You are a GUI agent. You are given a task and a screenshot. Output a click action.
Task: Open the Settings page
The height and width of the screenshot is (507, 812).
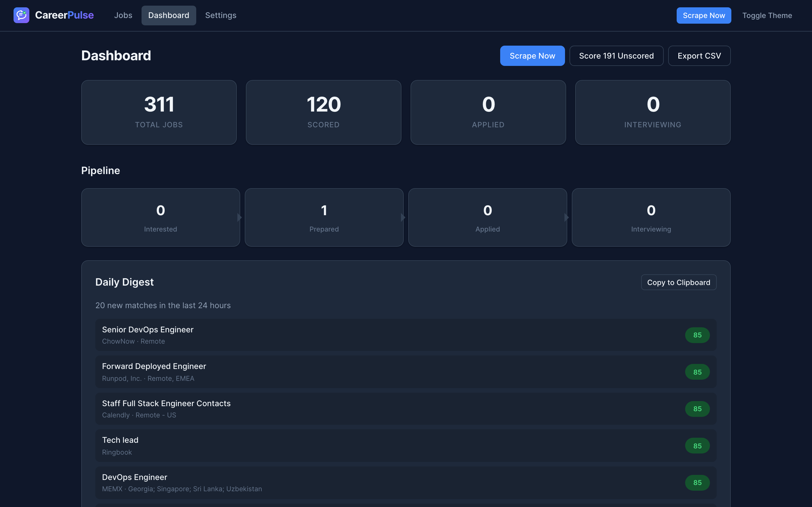(x=220, y=15)
